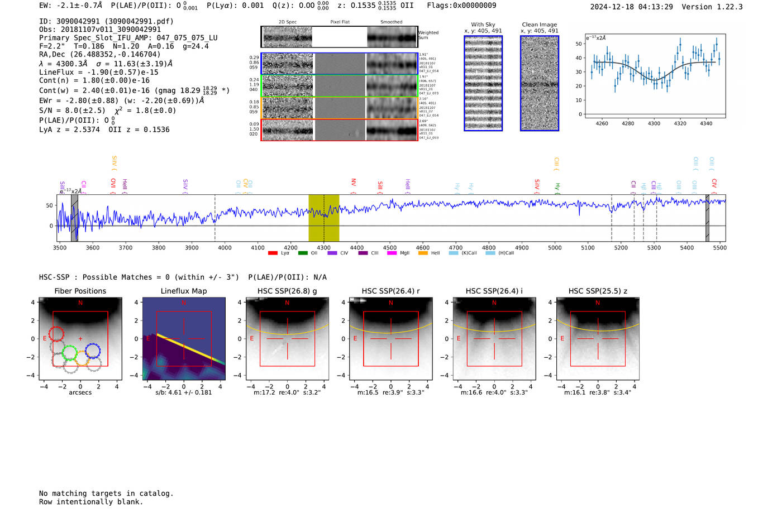Click the (K)CaII legend swatch

[x=454, y=253]
